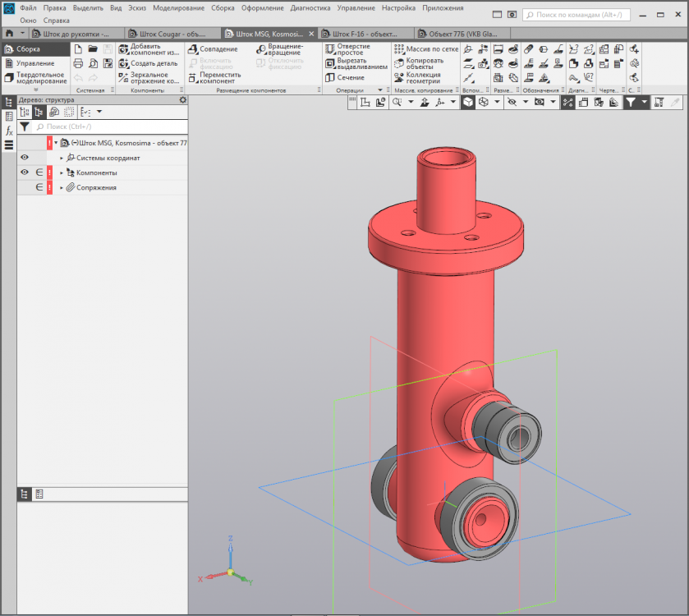Toggle the tree filter funnel button
This screenshot has width=689, height=616.
pyautogui.click(x=25, y=127)
